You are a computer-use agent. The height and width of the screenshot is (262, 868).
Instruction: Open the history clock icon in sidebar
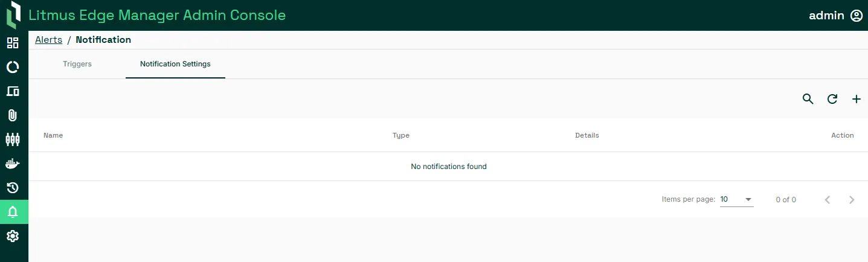coord(13,188)
